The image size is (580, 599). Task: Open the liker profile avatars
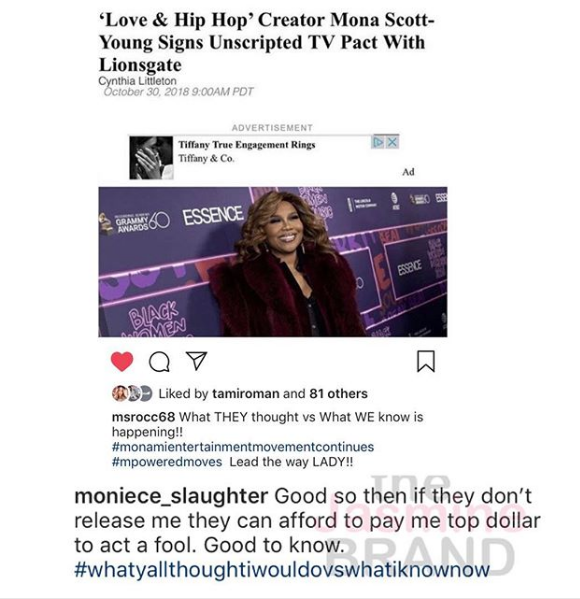132,393
